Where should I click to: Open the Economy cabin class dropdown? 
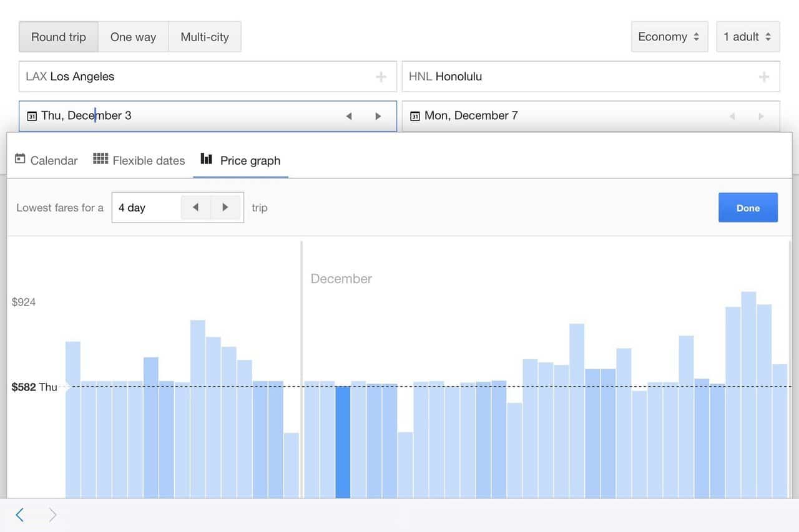coord(669,37)
